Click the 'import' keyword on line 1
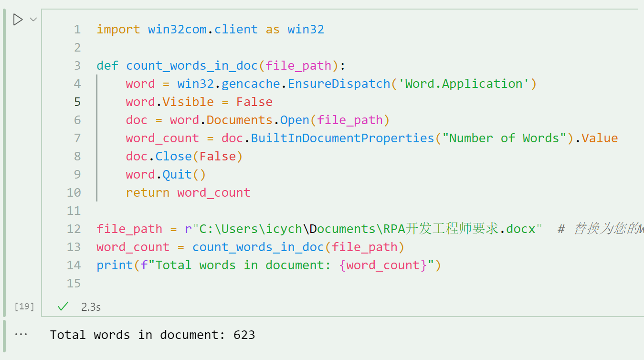Screen dimensions: 644x360 click(118, 30)
